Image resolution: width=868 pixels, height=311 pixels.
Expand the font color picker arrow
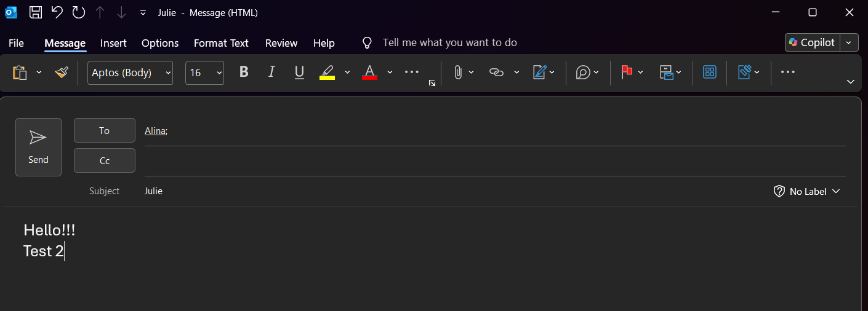tap(390, 73)
